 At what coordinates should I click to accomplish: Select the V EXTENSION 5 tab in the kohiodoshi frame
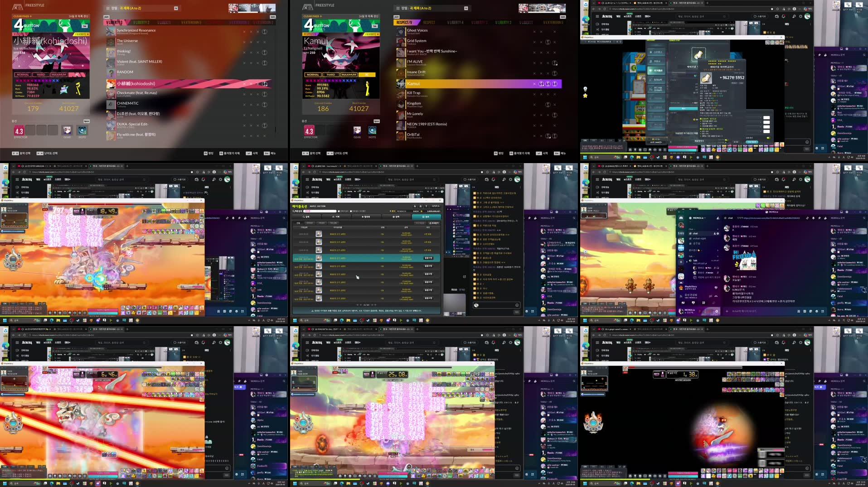tap(191, 22)
